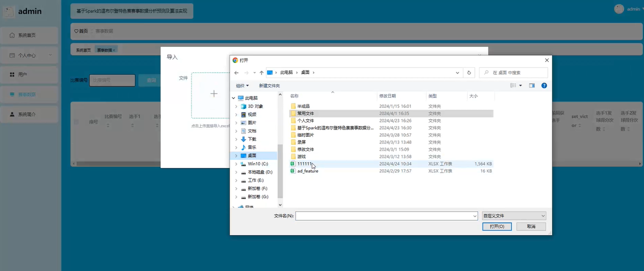Select 工作 (E:) drive in the tree
644x271 pixels.
pyautogui.click(x=255, y=180)
